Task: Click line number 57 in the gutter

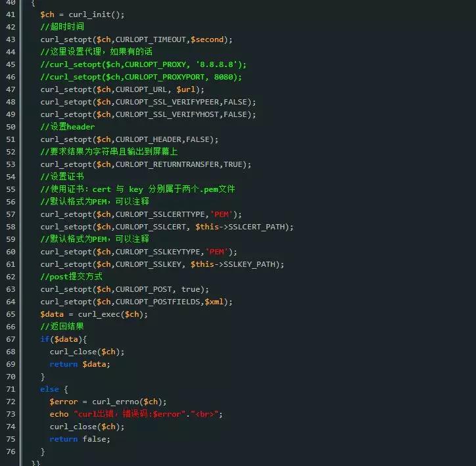Action: coord(11,214)
